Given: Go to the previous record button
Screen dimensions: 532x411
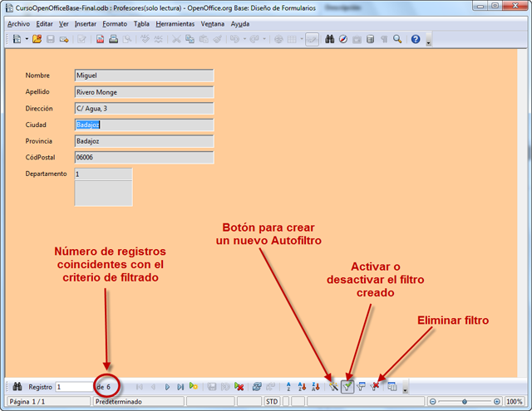Looking at the screenshot, I should [x=153, y=387].
